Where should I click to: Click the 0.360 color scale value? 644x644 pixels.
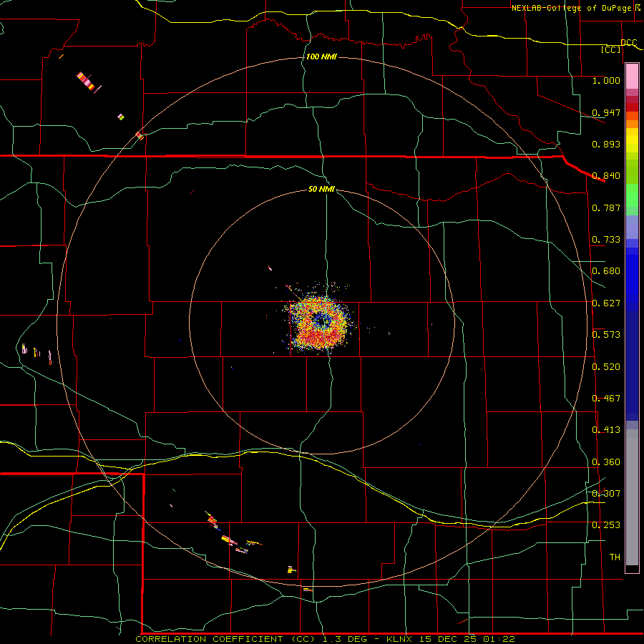606,462
